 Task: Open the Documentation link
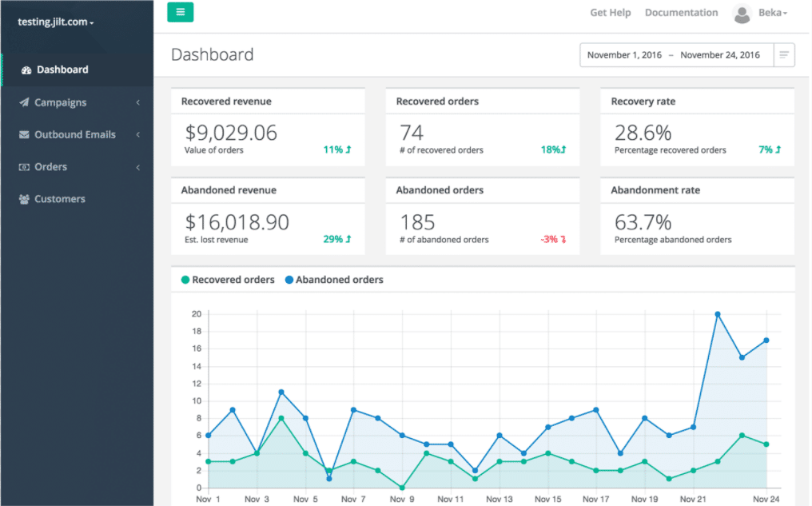pos(682,13)
